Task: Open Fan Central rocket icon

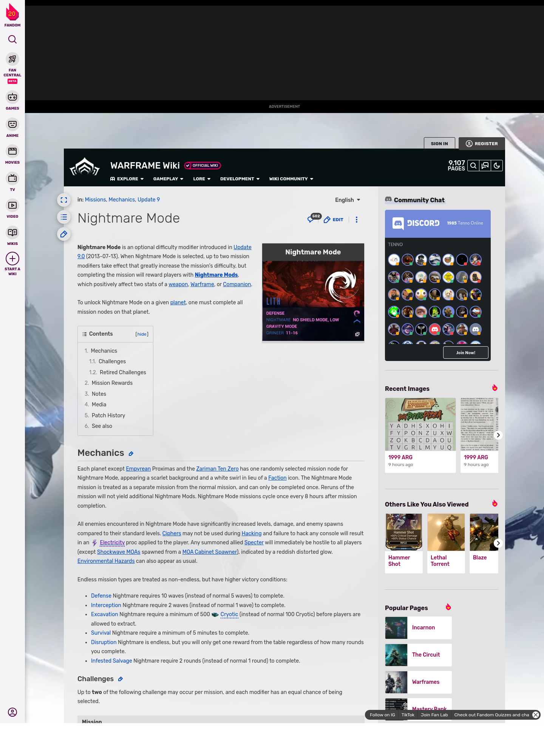Action: [12, 59]
